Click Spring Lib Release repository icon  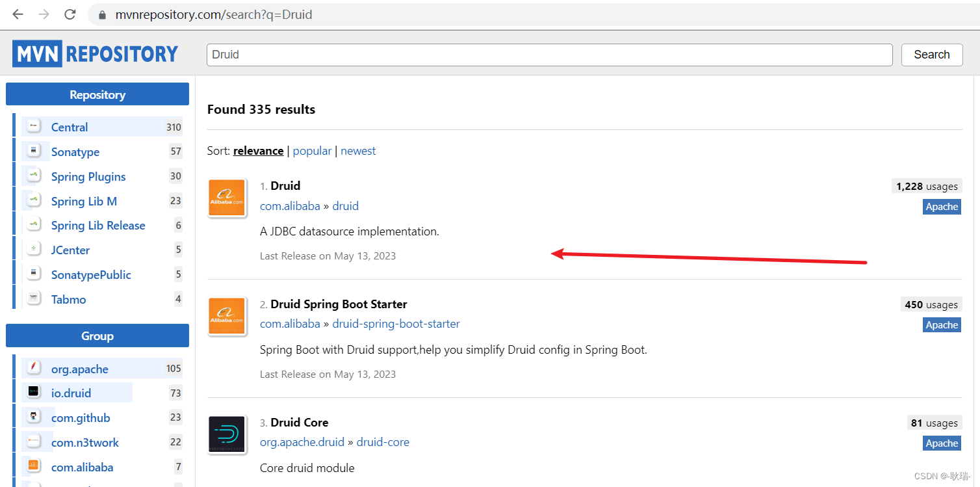(34, 225)
